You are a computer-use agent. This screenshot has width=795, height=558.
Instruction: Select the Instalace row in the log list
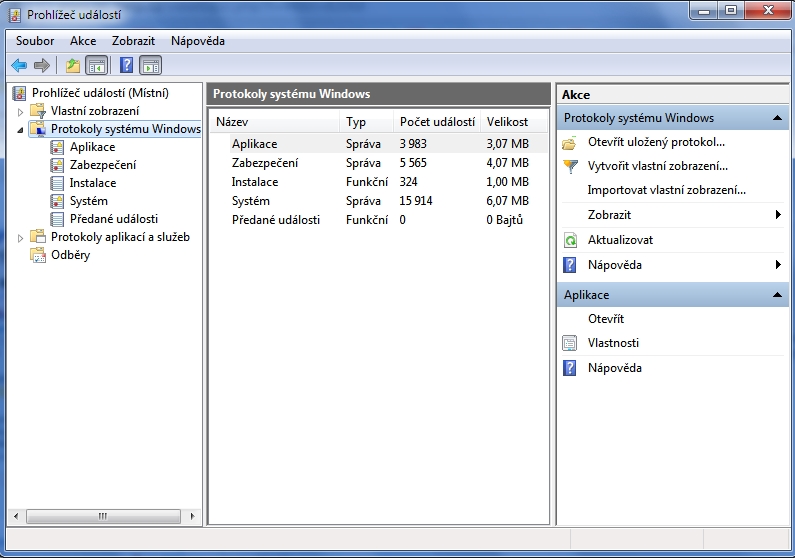379,182
